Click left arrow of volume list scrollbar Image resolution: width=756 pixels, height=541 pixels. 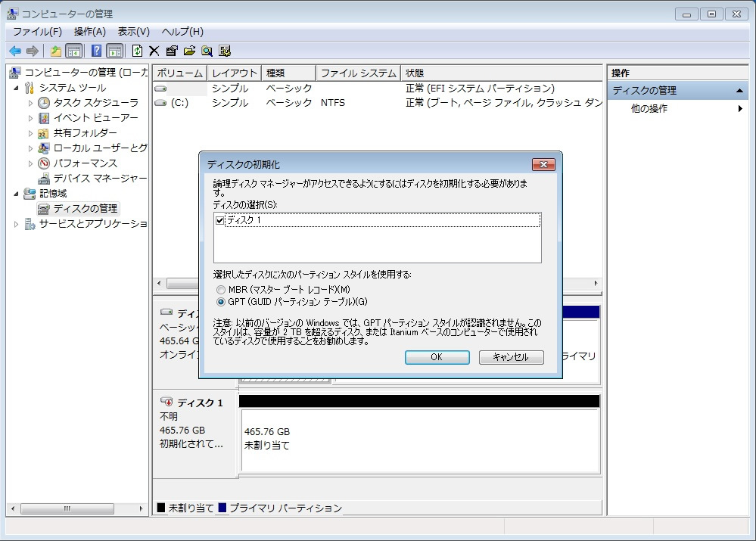tap(160, 283)
